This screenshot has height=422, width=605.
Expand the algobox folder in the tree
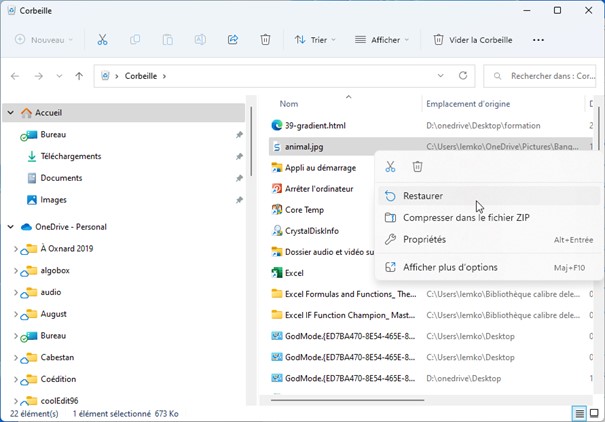(x=14, y=270)
